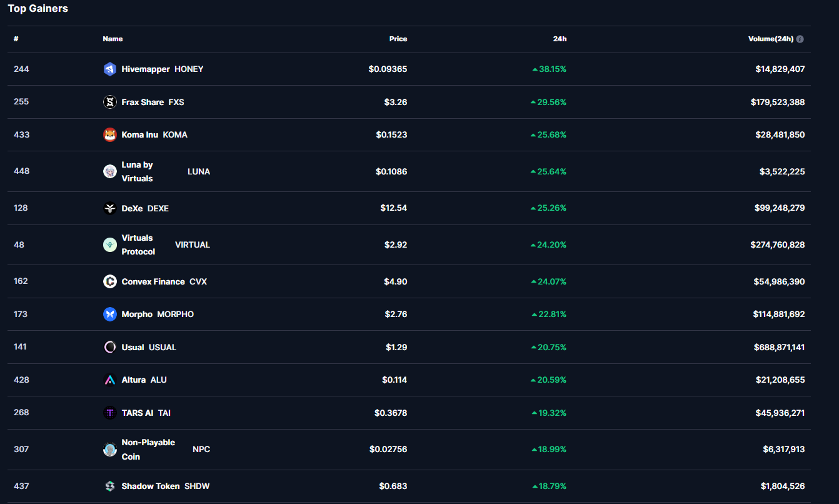Click the Volume(24h) info icon
Screen dimensions: 839x504
pyautogui.click(x=800, y=39)
